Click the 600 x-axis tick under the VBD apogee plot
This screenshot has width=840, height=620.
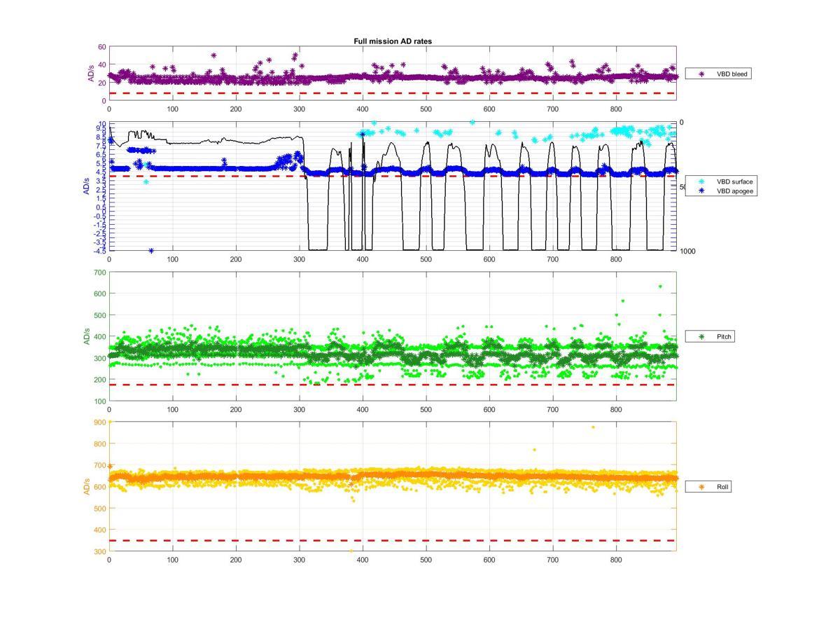tap(489, 259)
